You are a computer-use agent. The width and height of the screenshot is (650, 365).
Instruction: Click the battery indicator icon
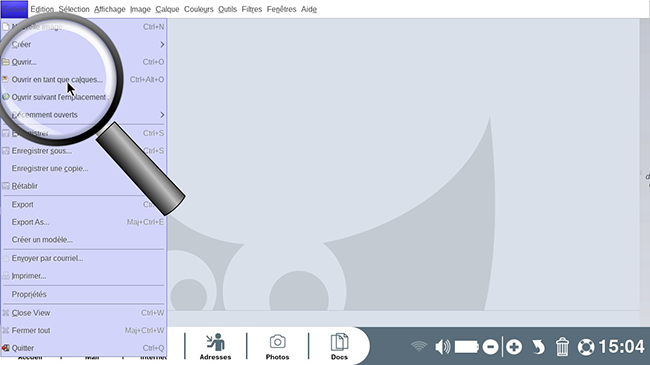(467, 347)
